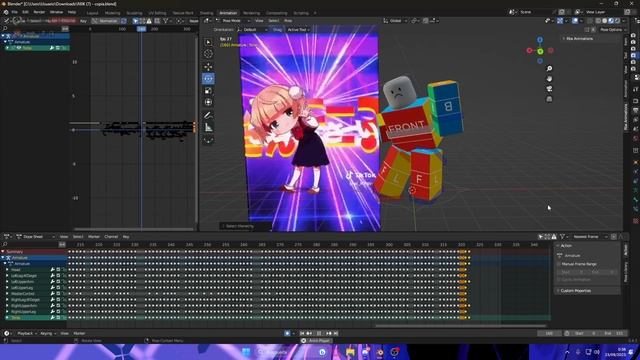Switch to wireframe viewport shading
Image resolution: width=640 pixels, height=360 pixels.
point(598,20)
